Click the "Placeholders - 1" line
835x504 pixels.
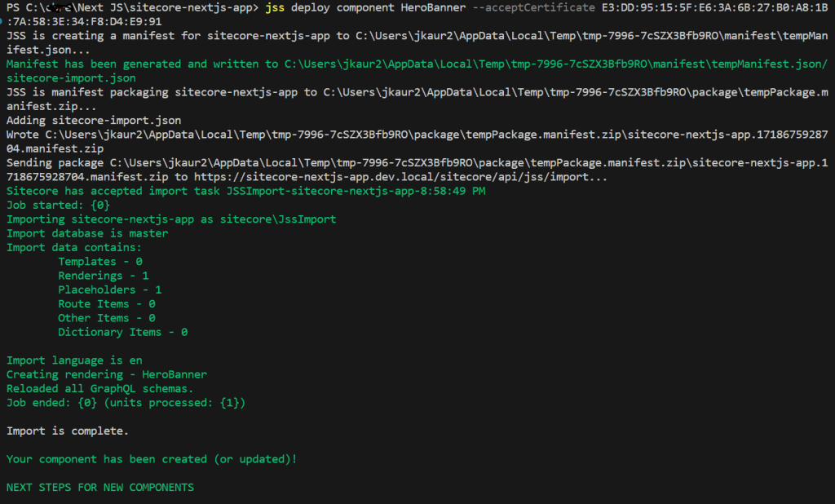[109, 290]
